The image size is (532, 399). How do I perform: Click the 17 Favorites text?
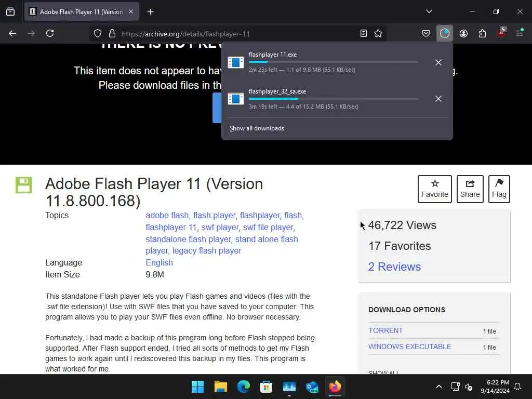[x=400, y=246]
